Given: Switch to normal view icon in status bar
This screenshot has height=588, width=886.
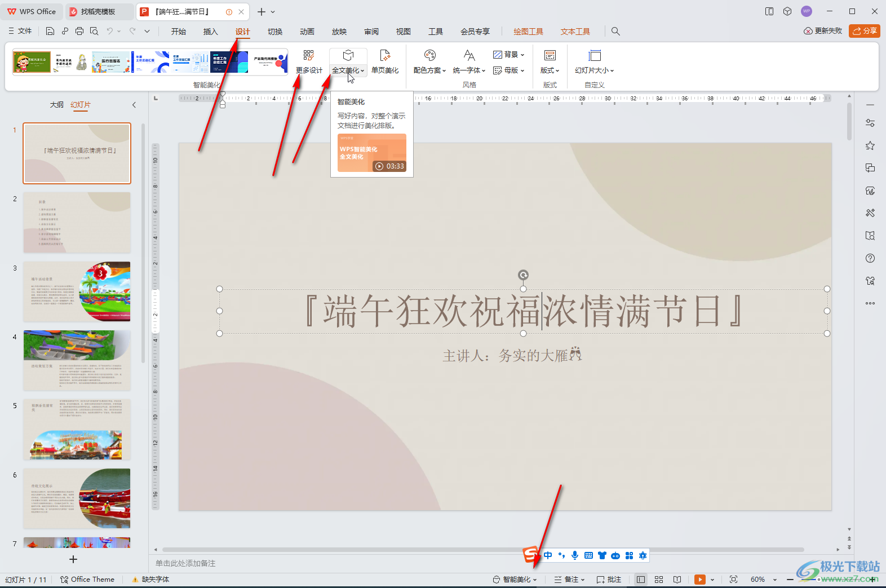Looking at the screenshot, I should 641,580.
